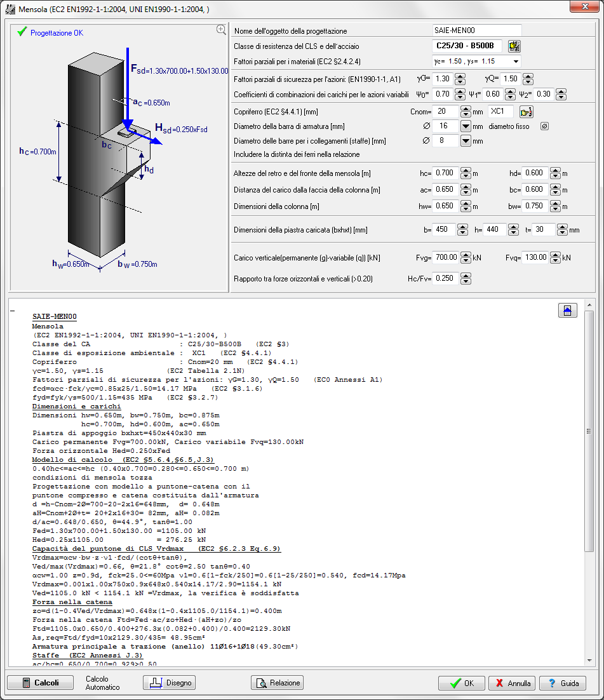This screenshot has height=700, width=604.
Task: Click the plate b width spinner control
Action: pos(462,230)
